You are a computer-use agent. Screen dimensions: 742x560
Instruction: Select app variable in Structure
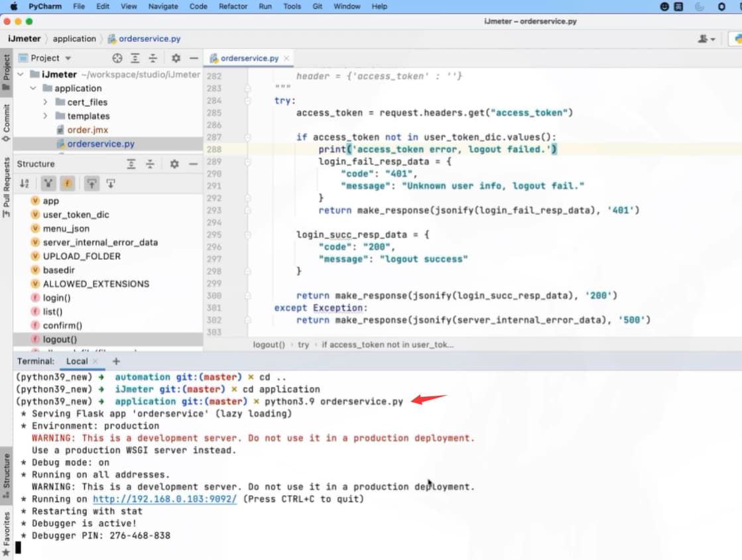click(x=50, y=201)
